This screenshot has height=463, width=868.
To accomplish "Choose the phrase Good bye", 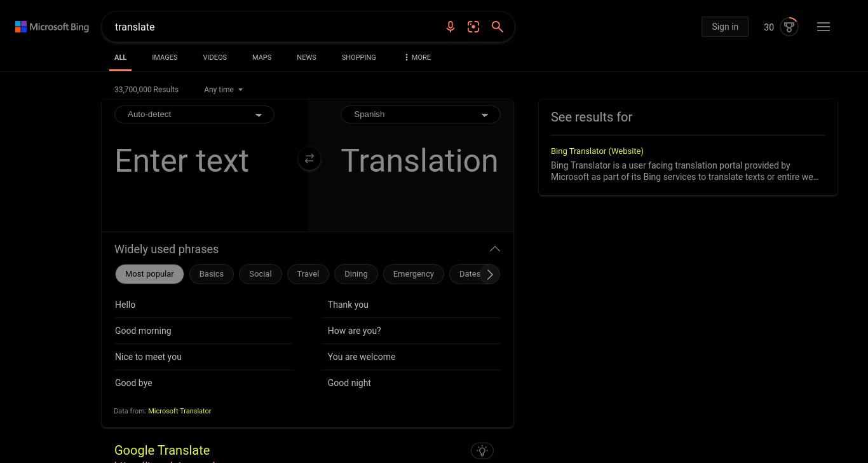I will (x=133, y=383).
